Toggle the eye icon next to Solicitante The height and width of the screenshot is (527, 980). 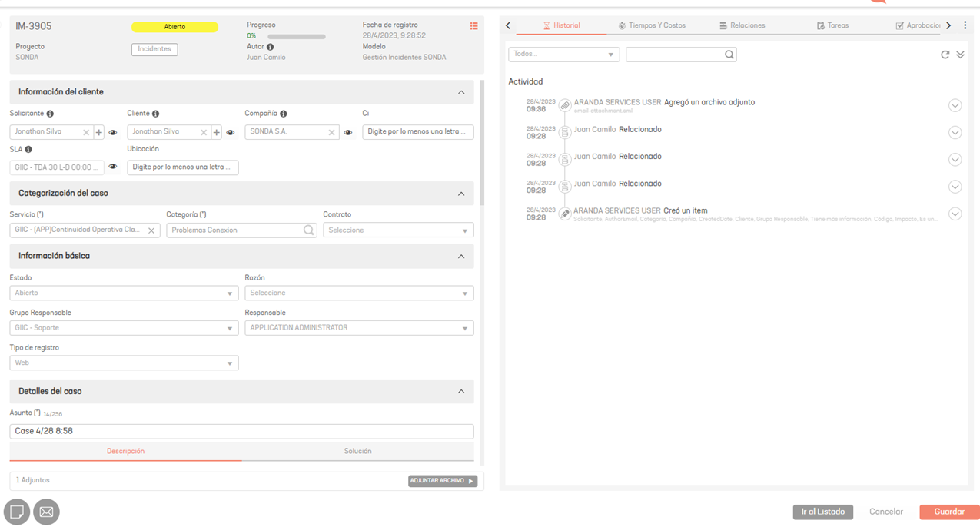pos(113,132)
